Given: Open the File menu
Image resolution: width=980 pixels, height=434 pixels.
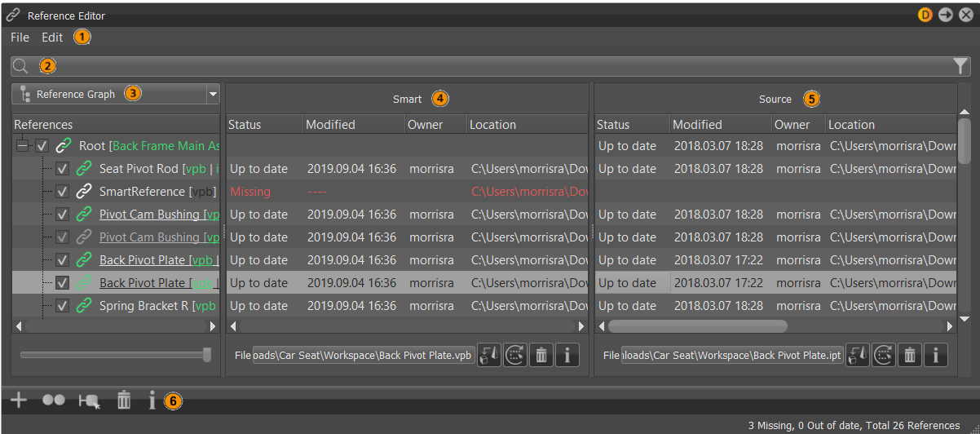Looking at the screenshot, I should click(x=20, y=38).
